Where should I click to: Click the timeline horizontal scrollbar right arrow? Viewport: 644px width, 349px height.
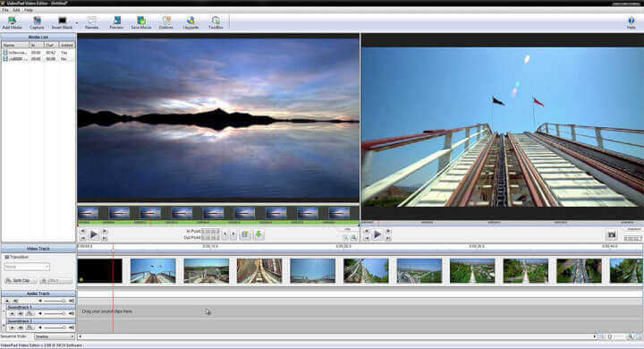click(594, 336)
